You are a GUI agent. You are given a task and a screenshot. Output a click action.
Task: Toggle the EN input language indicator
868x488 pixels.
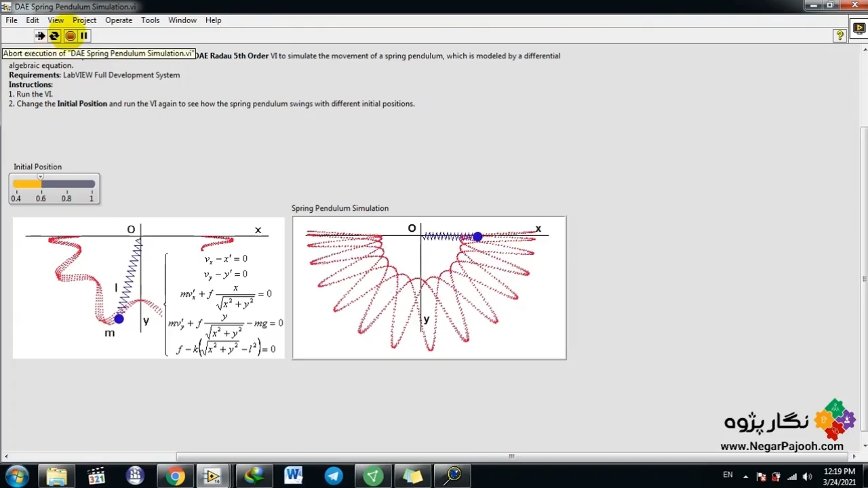[x=728, y=475]
